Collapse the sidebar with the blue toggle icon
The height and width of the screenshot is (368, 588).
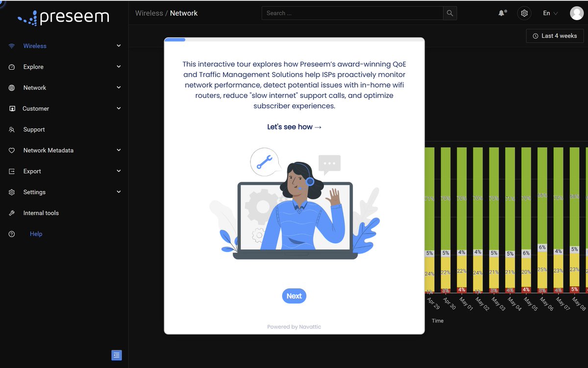pos(117,355)
